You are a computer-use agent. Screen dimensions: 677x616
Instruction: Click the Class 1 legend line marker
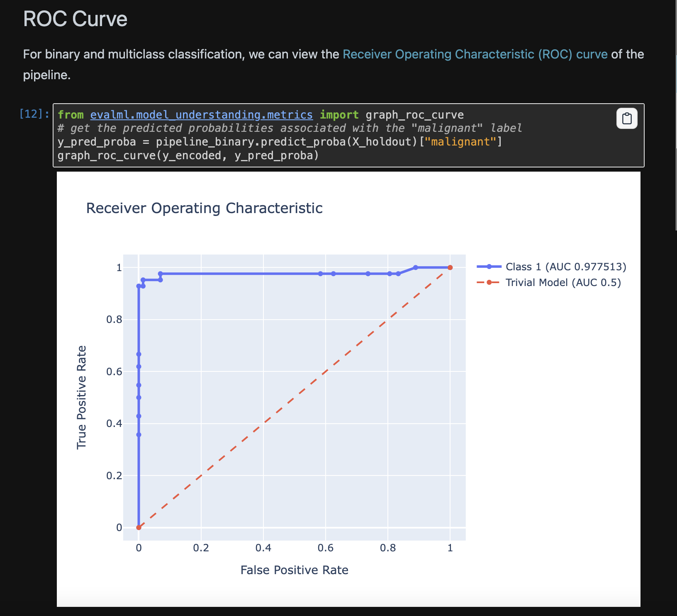[x=489, y=267]
